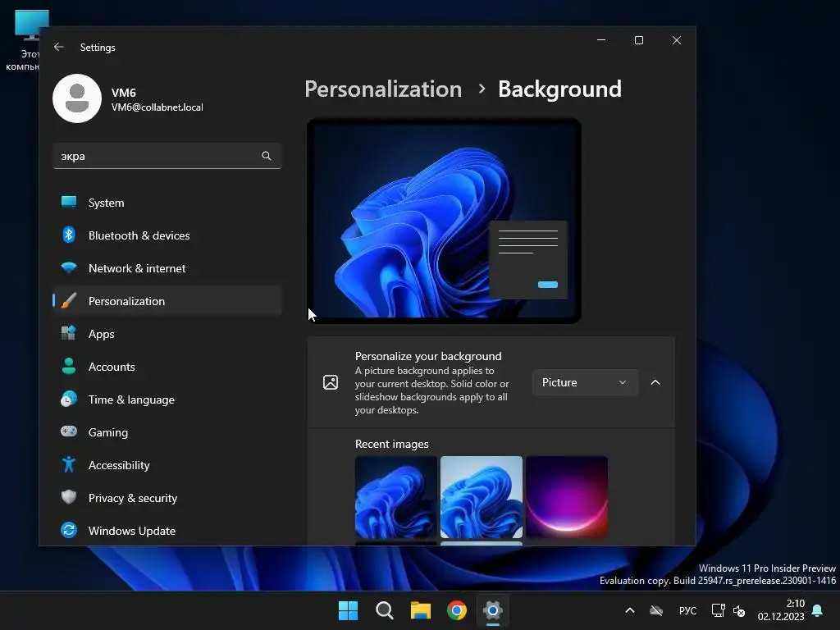Click the Network wifi icon in the sidebar

coord(69,267)
